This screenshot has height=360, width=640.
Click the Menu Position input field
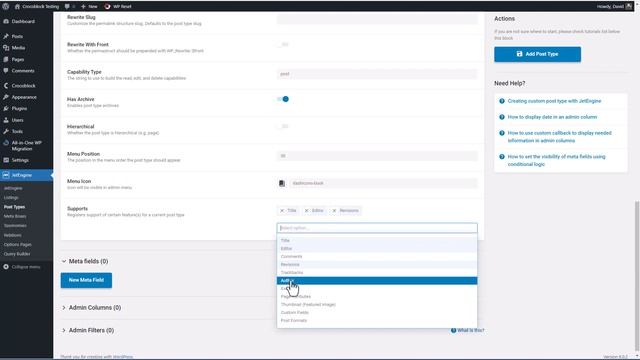[x=377, y=156]
